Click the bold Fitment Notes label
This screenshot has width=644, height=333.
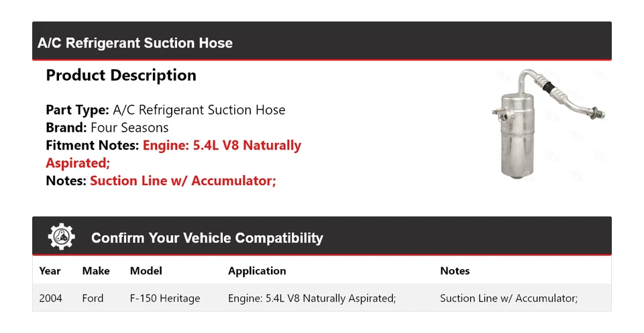click(x=93, y=146)
